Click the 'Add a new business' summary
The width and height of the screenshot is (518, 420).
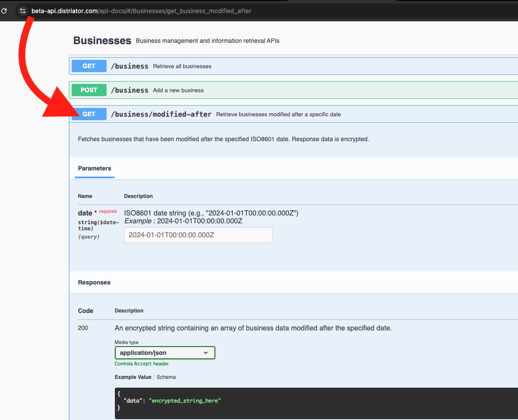(x=178, y=90)
